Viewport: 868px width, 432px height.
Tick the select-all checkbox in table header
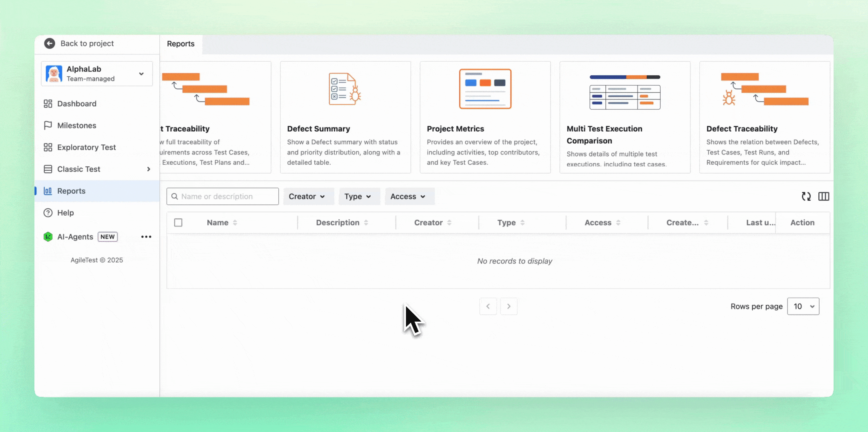point(178,222)
